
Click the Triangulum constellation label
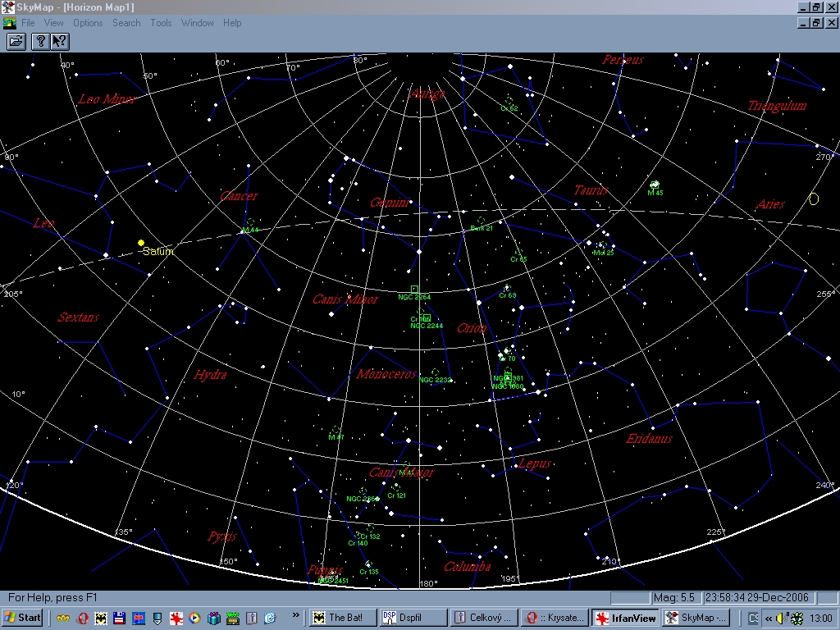(778, 106)
